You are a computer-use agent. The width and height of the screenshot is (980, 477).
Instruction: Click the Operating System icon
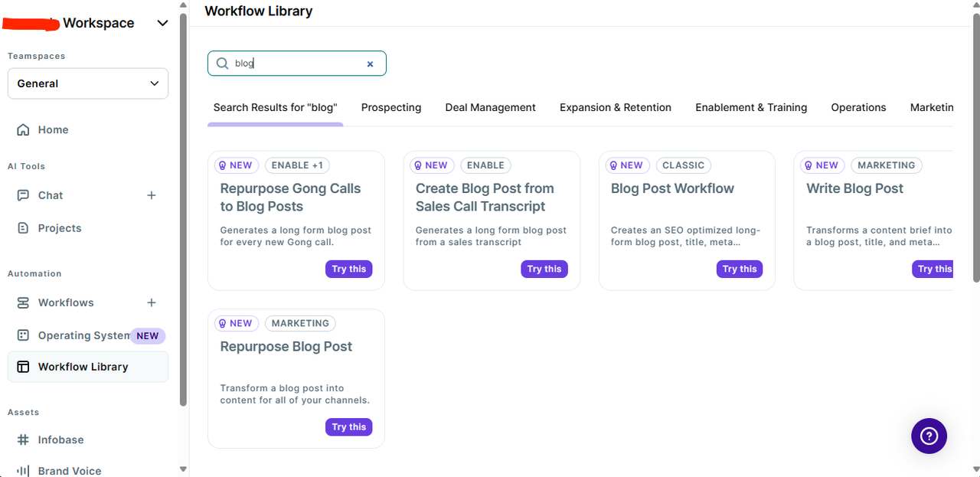point(23,335)
